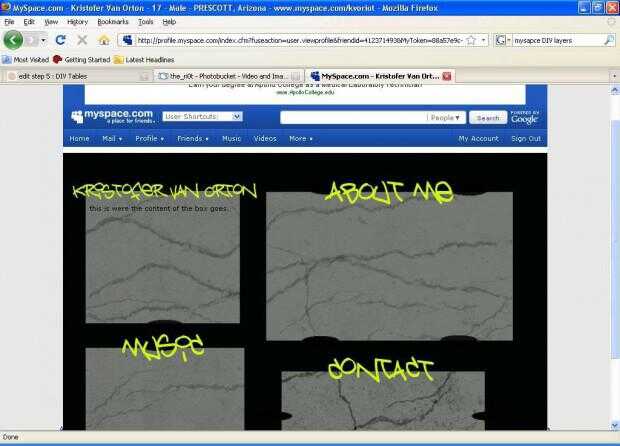Open the File menu
The height and width of the screenshot is (446, 620).
[x=9, y=22]
